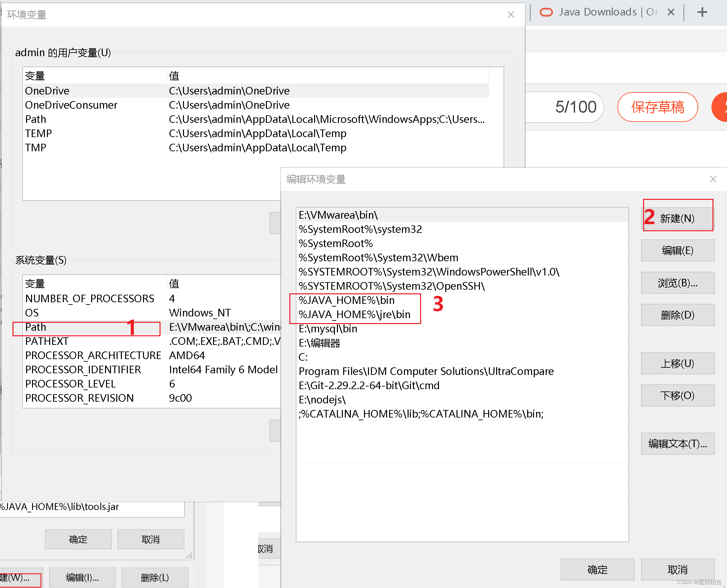Move entry down with 下移(O)
The image size is (727, 588).
tap(677, 395)
